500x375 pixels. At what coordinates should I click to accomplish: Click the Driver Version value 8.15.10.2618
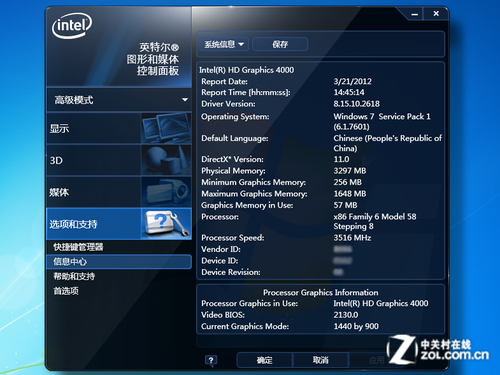[357, 104]
